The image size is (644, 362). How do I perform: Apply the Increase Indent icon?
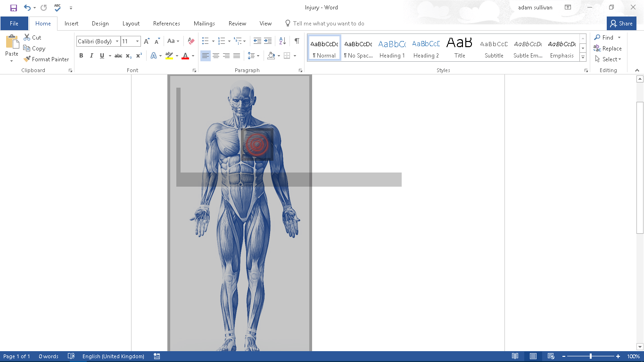(267, 41)
